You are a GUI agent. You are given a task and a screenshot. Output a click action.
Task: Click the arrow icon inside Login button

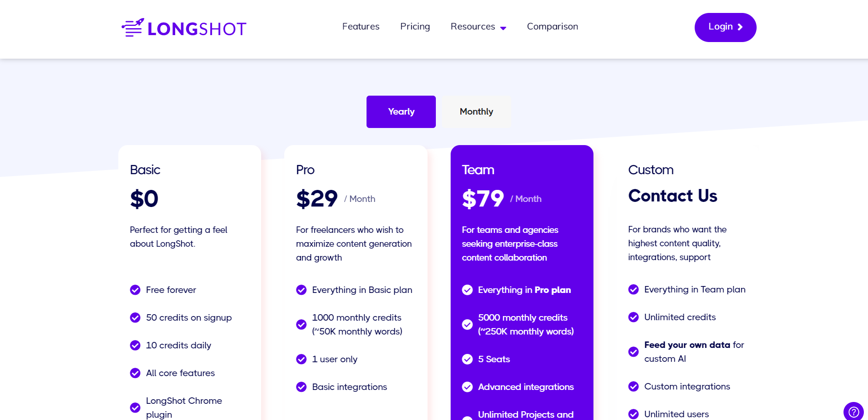[740, 27]
